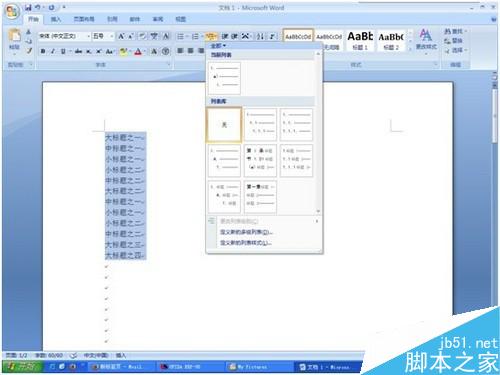Choose the 第一章 chapter heading list format
This screenshot has height=375, width=500.
260,197
